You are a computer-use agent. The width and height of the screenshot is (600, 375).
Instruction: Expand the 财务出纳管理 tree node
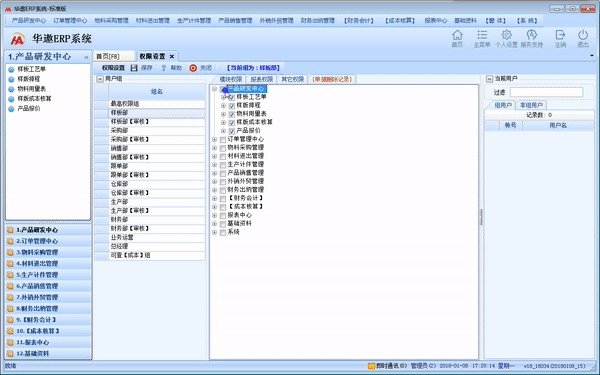point(215,190)
